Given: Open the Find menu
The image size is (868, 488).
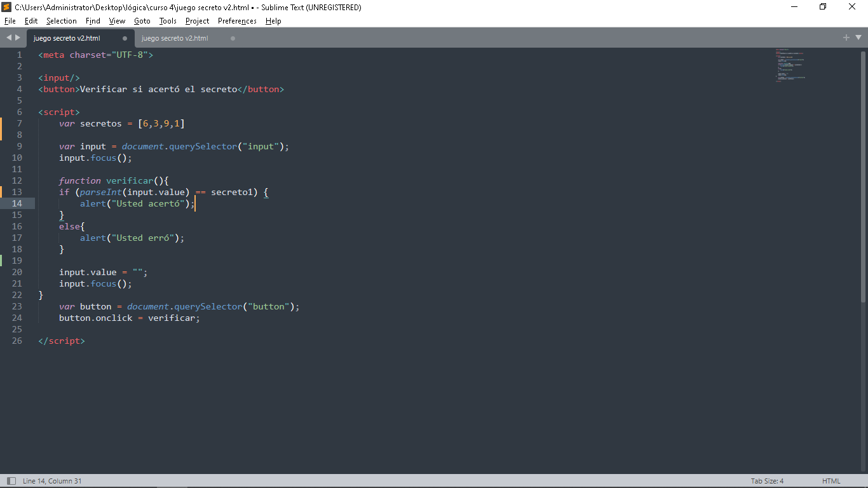Looking at the screenshot, I should 93,21.
